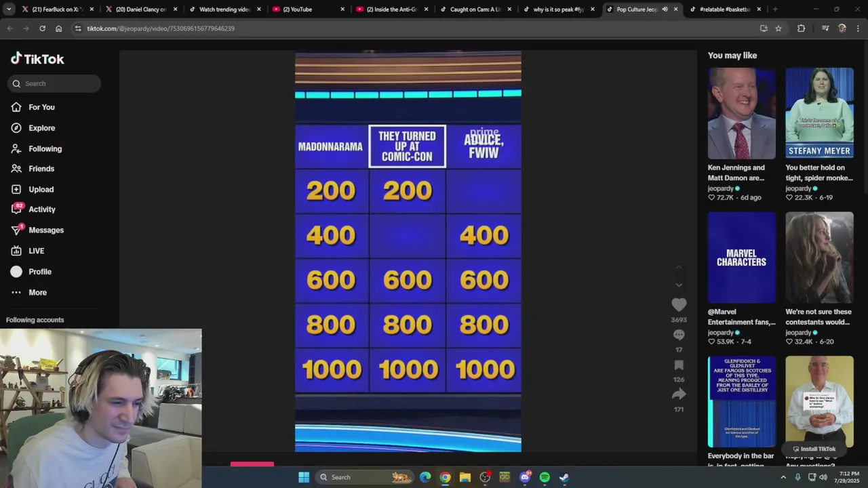868x488 pixels.
Task: Switch to Watch trending videos tab
Action: tap(224, 9)
